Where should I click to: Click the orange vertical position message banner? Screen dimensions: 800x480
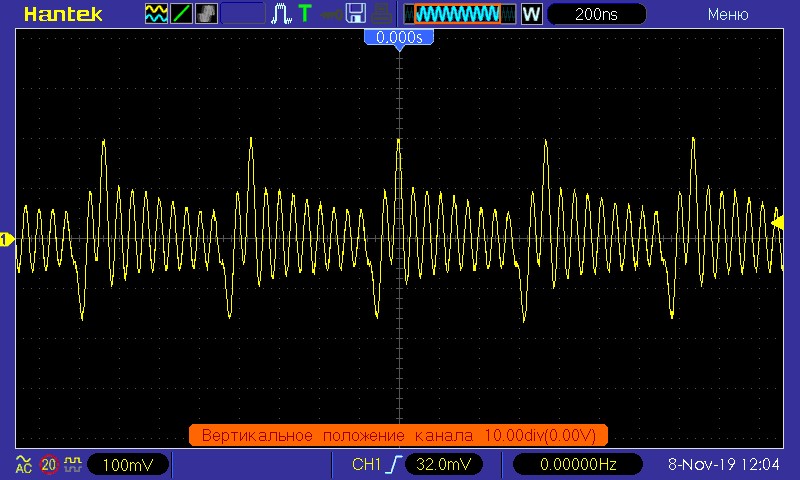click(398, 435)
